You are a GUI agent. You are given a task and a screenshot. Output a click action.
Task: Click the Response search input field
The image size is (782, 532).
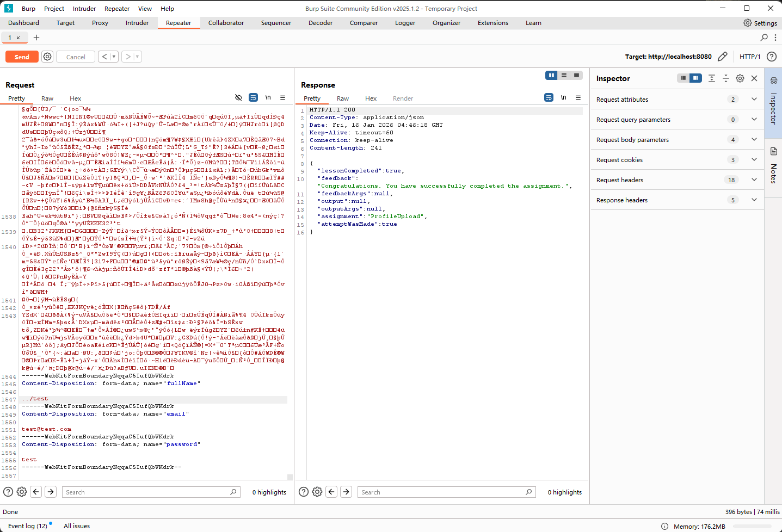[x=442, y=492]
